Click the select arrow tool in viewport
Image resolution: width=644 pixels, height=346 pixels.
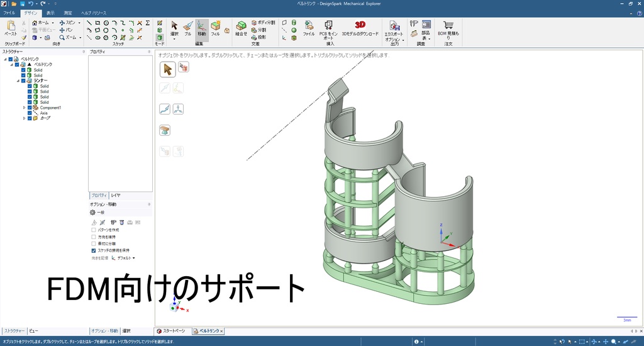pos(167,69)
